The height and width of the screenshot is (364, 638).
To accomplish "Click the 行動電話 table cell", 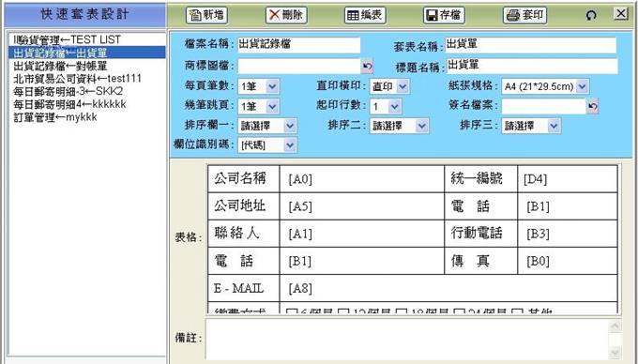I will coord(480,234).
